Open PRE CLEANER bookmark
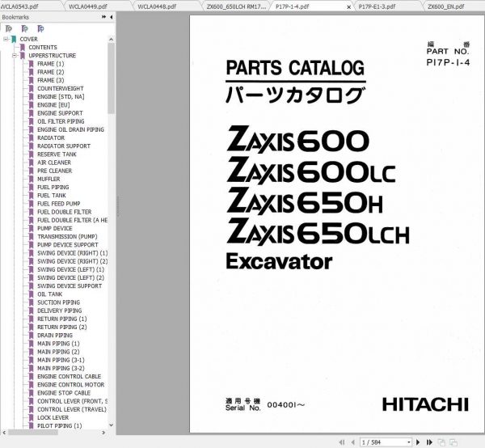The width and height of the screenshot is (485, 448). [54, 171]
